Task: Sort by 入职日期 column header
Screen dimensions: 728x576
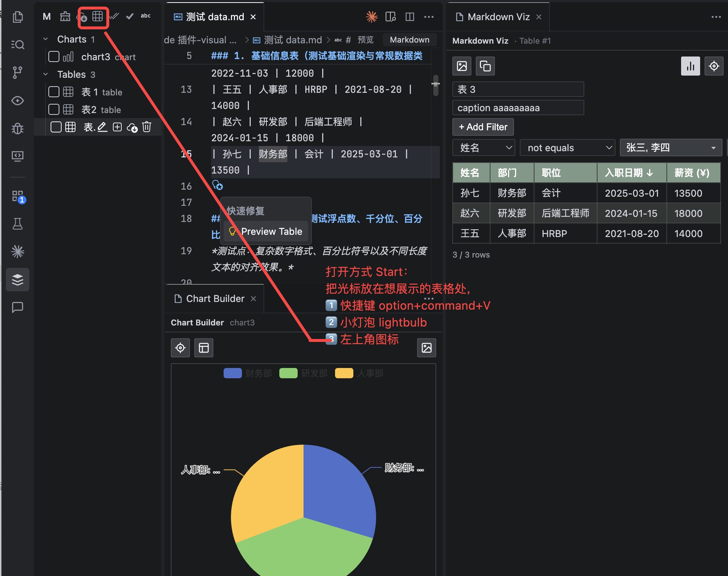Action: coord(632,173)
